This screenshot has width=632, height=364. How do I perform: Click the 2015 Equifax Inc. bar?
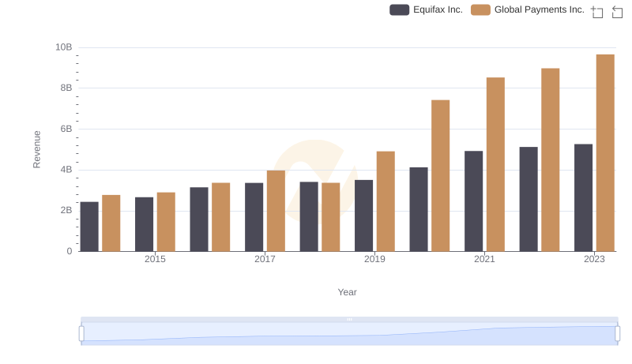pos(145,224)
